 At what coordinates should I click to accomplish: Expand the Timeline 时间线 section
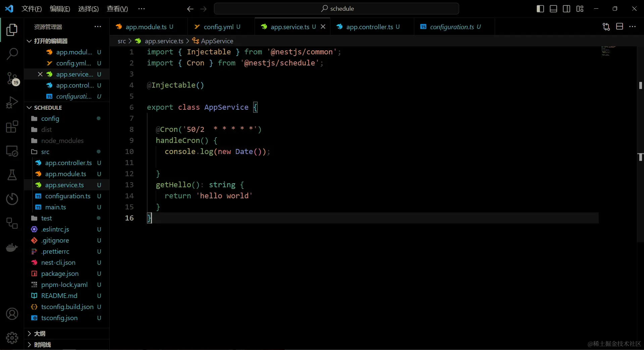(67, 345)
